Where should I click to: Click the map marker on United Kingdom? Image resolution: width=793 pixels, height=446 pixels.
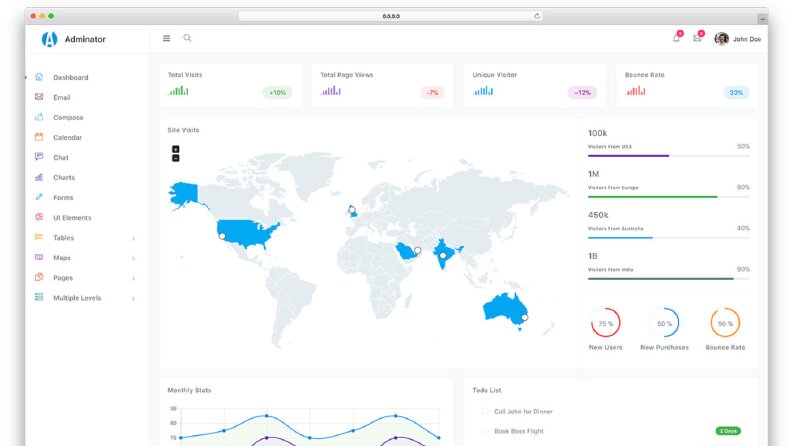(x=352, y=210)
